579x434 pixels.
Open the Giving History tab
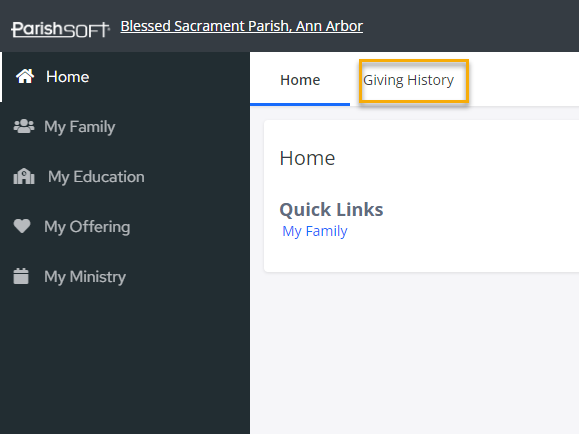[x=408, y=80]
